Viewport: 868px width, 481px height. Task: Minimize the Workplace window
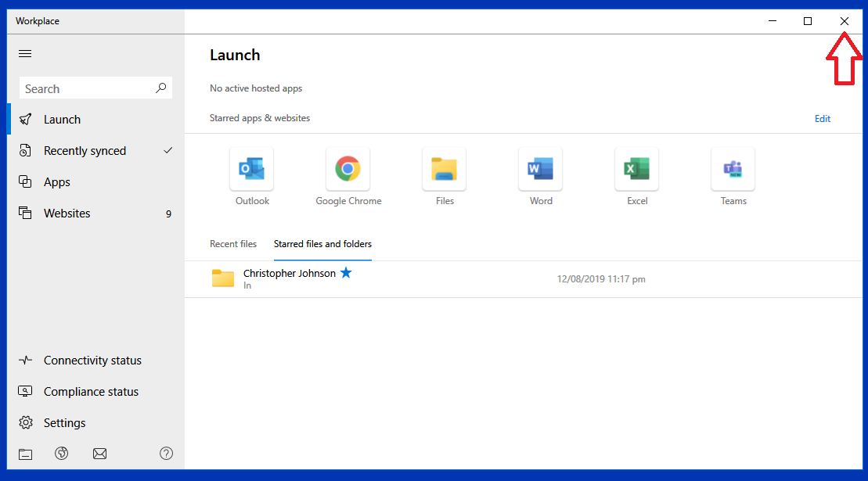coord(773,21)
